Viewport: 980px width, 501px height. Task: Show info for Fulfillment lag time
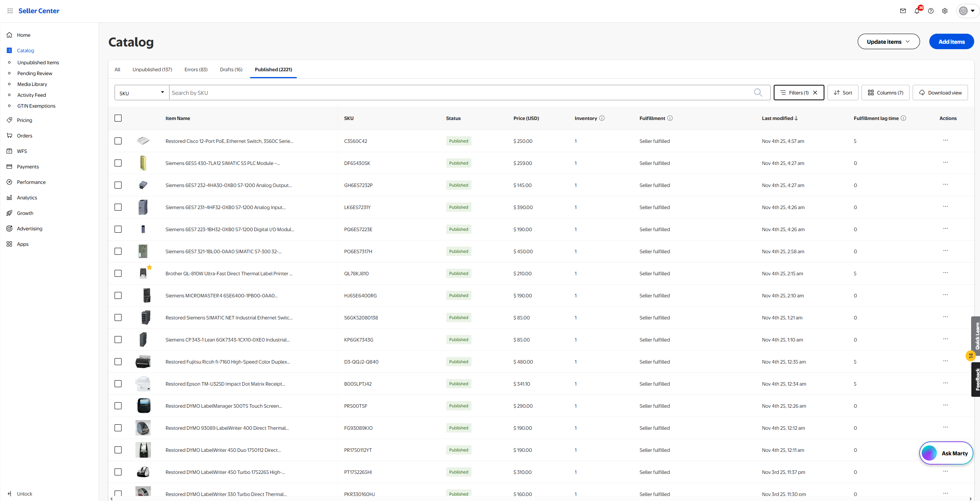pos(903,118)
